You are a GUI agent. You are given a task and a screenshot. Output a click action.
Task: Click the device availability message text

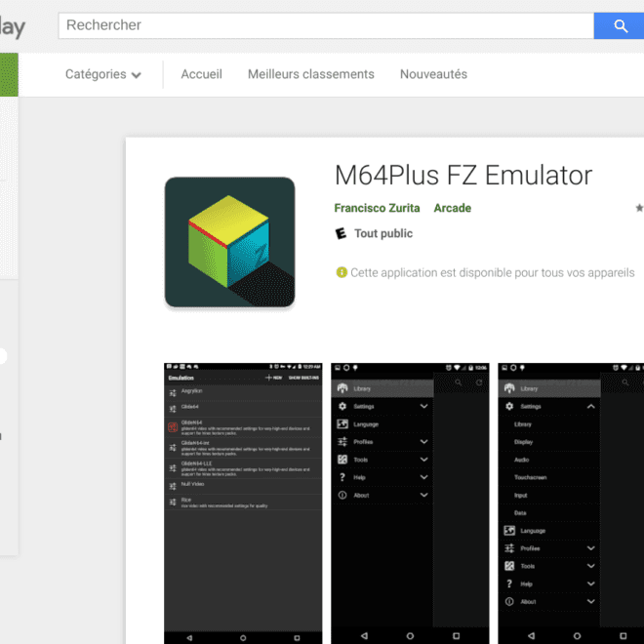click(x=493, y=272)
